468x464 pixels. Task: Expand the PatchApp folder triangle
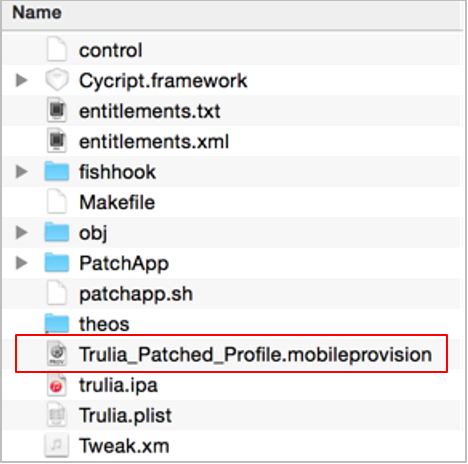click(22, 263)
